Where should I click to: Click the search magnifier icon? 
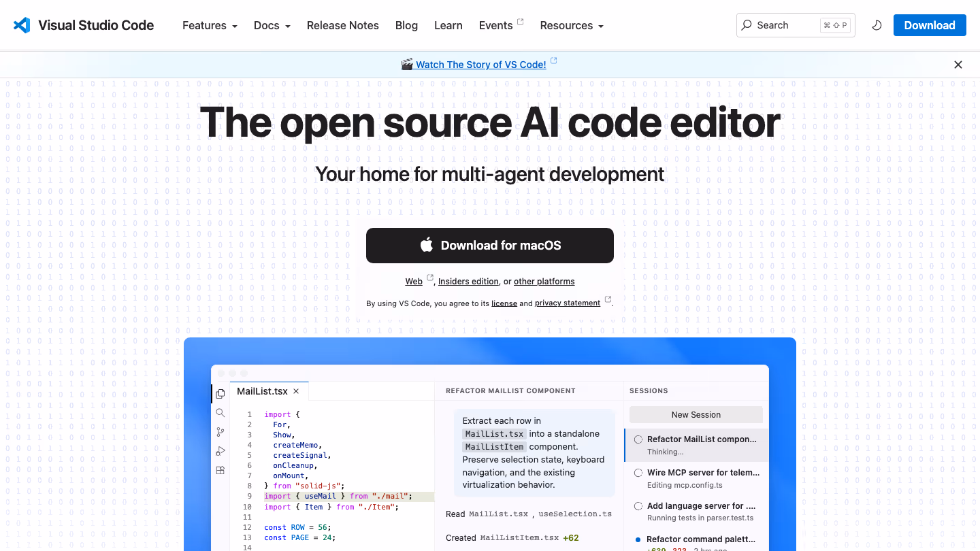pos(747,25)
